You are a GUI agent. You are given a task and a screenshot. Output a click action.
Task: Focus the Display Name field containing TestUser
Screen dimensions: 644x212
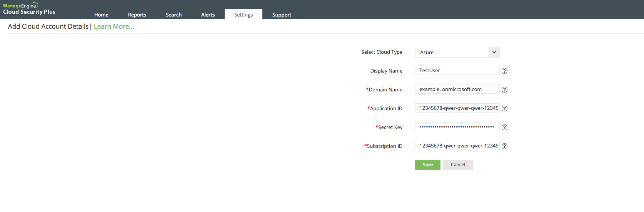pyautogui.click(x=457, y=70)
